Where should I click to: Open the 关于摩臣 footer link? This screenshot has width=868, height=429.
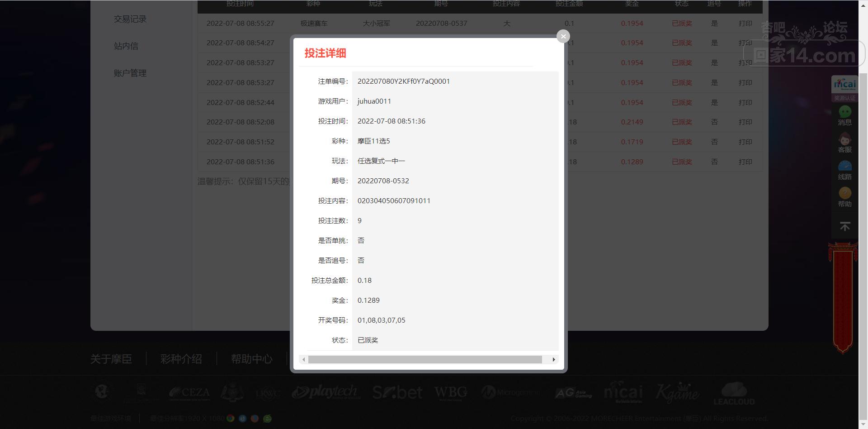coord(111,359)
